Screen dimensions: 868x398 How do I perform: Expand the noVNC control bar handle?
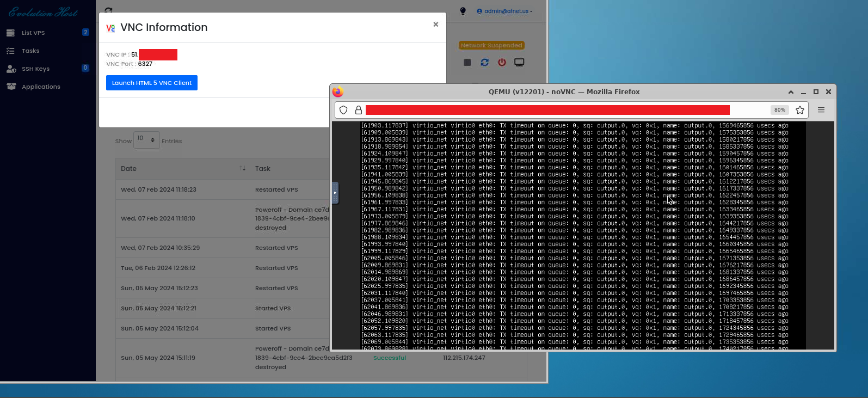click(x=335, y=193)
